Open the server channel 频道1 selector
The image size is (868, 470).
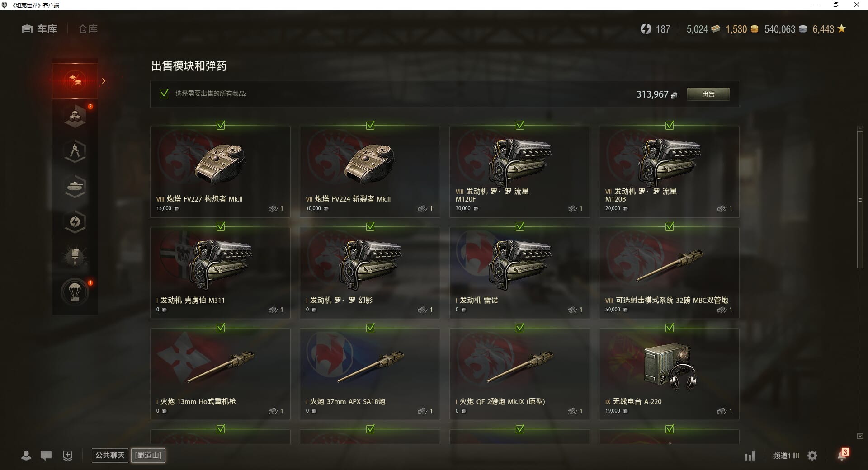pyautogui.click(x=786, y=456)
